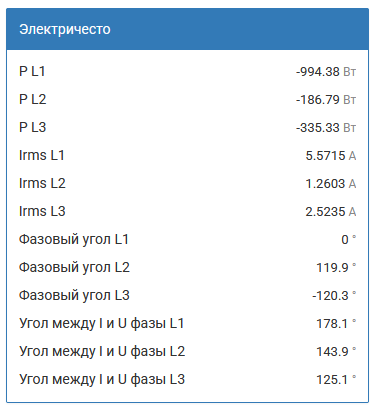Click the -335.33 Вт value

tap(326, 128)
